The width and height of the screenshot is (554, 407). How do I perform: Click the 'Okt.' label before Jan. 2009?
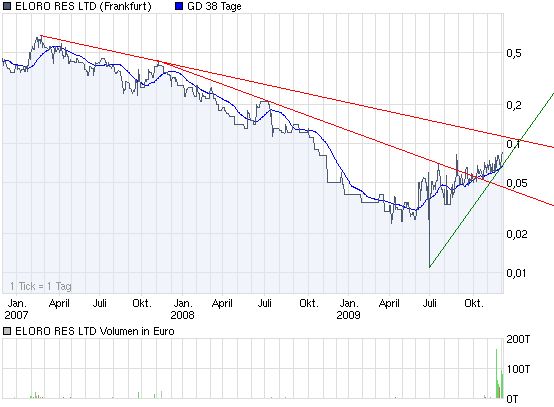click(x=309, y=303)
